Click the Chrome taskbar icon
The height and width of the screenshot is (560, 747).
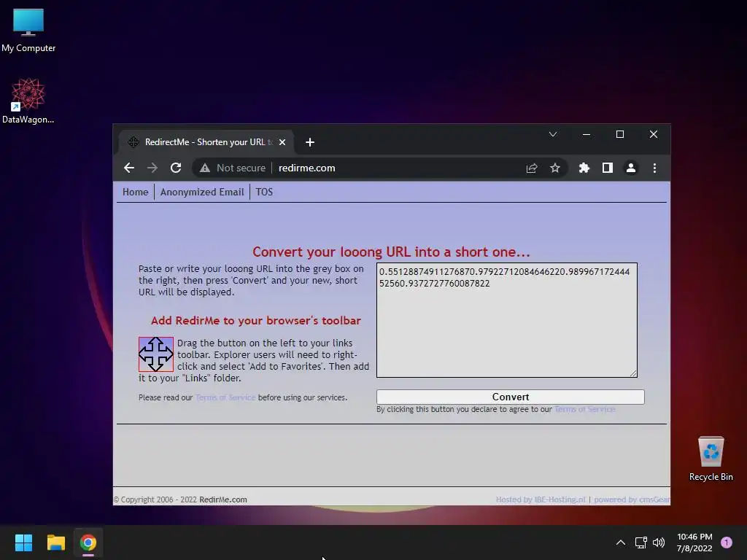coord(88,542)
